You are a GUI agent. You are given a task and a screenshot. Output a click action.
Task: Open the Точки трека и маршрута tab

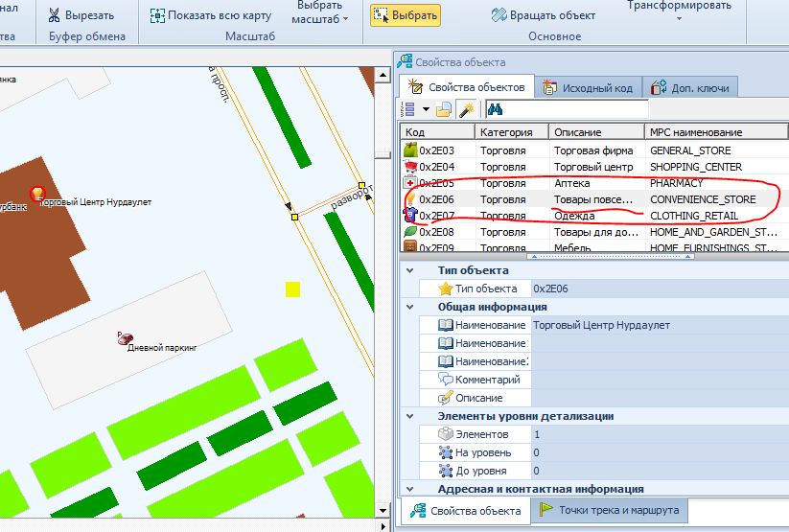pyautogui.click(x=610, y=510)
